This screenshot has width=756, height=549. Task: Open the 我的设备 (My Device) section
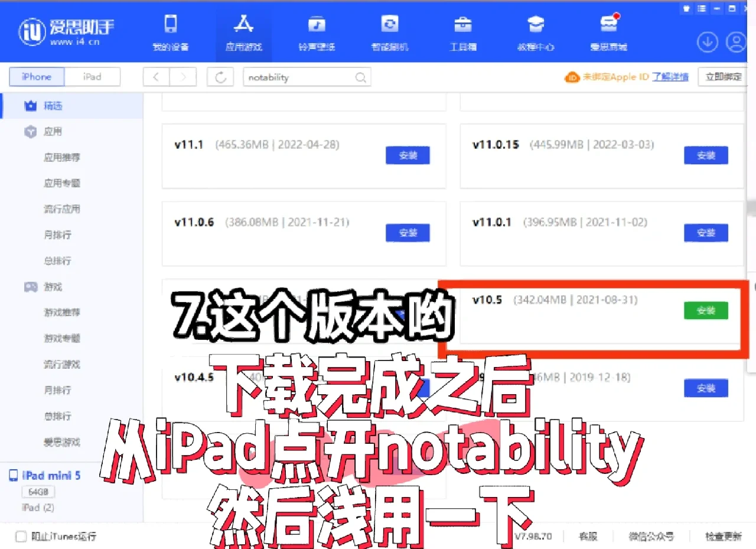click(x=171, y=31)
